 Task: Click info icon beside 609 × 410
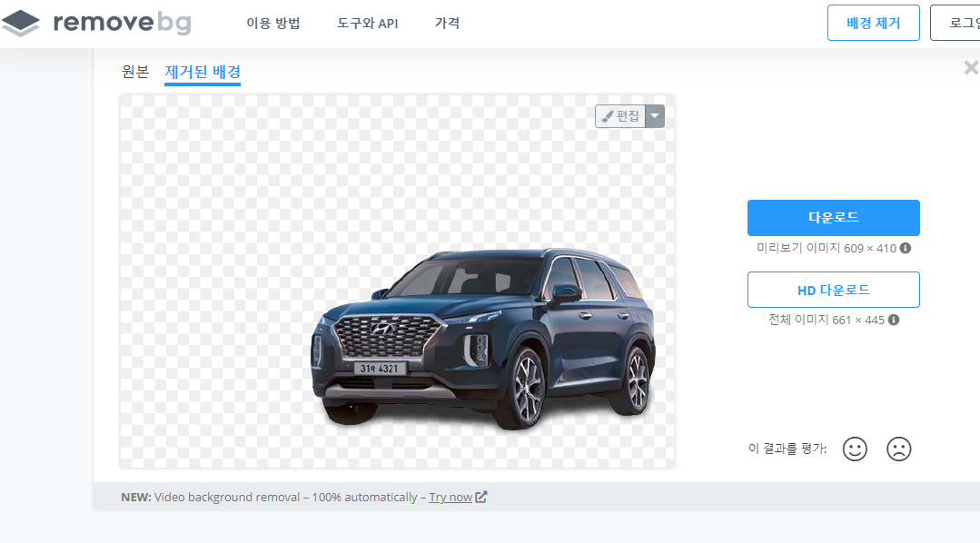(905, 248)
